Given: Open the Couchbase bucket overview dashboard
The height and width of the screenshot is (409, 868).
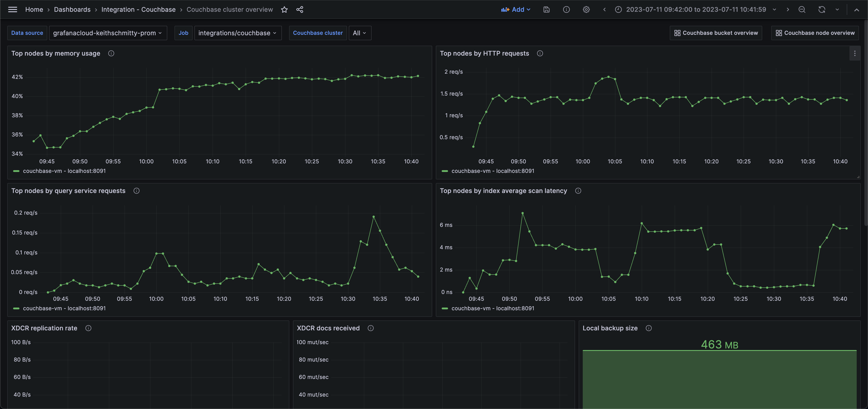Looking at the screenshot, I should [x=716, y=33].
